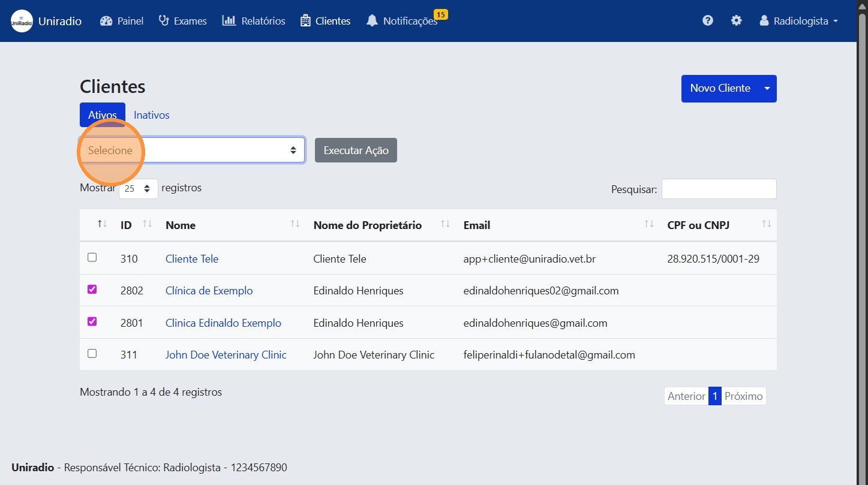The image size is (868, 485).
Task: Click the Clientes hospital icon
Action: (305, 20)
